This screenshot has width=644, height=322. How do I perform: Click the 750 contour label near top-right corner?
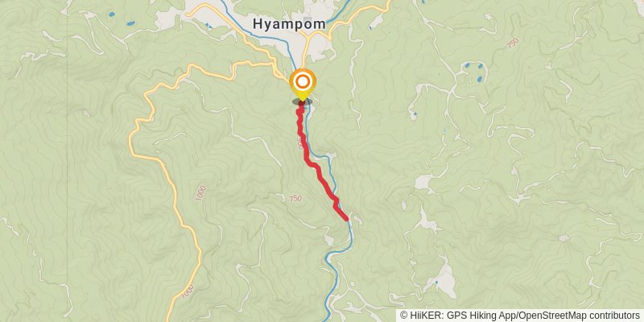(513, 43)
